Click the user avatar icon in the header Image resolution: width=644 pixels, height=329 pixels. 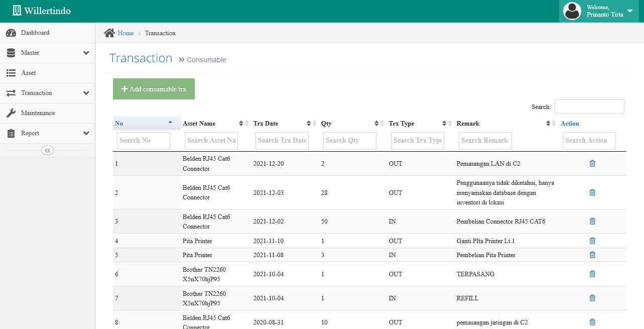572,11
